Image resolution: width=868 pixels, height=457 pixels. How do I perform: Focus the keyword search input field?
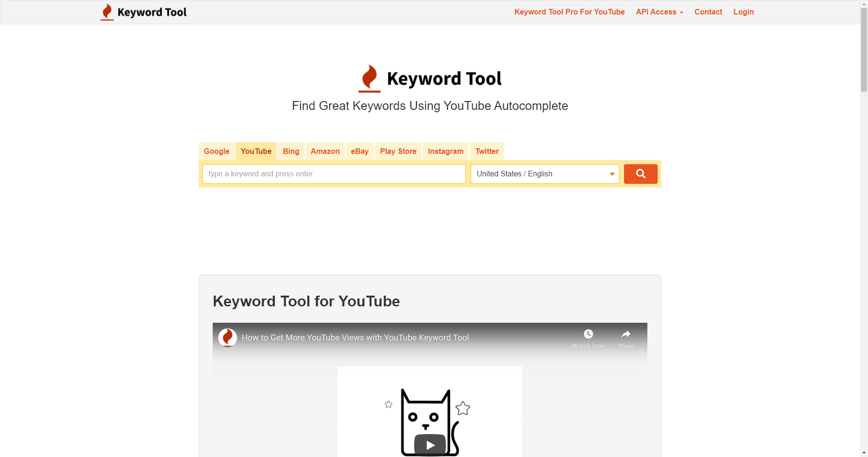334,174
